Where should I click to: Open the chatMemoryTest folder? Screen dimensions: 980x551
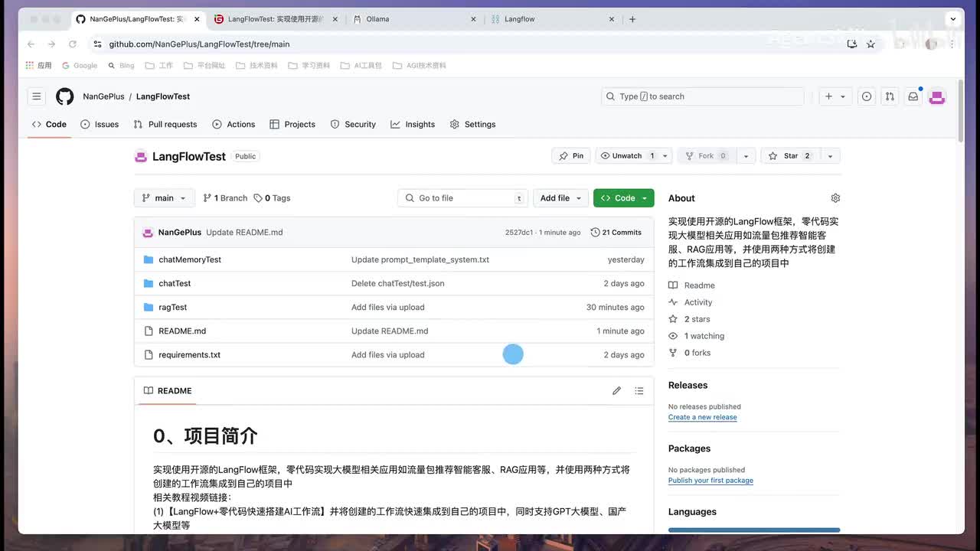click(x=190, y=259)
